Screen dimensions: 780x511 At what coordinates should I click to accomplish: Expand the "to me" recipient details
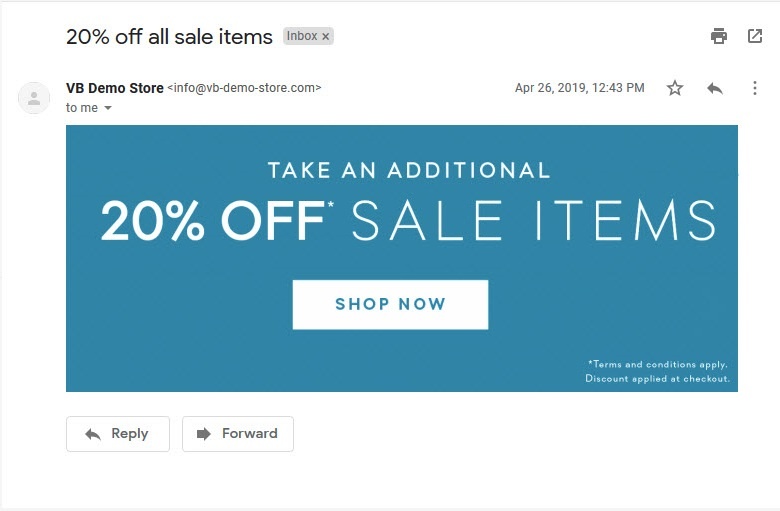[108, 108]
